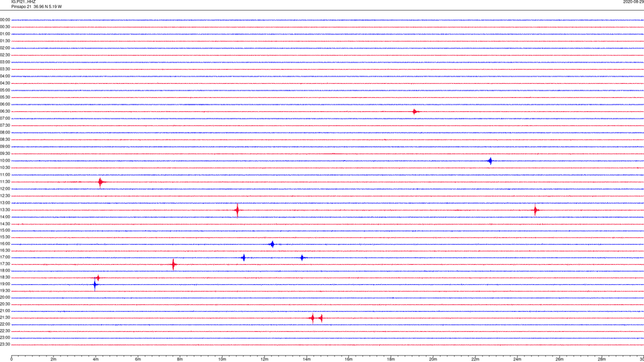
Task: Click the 09:30 time label
Action: point(5,154)
